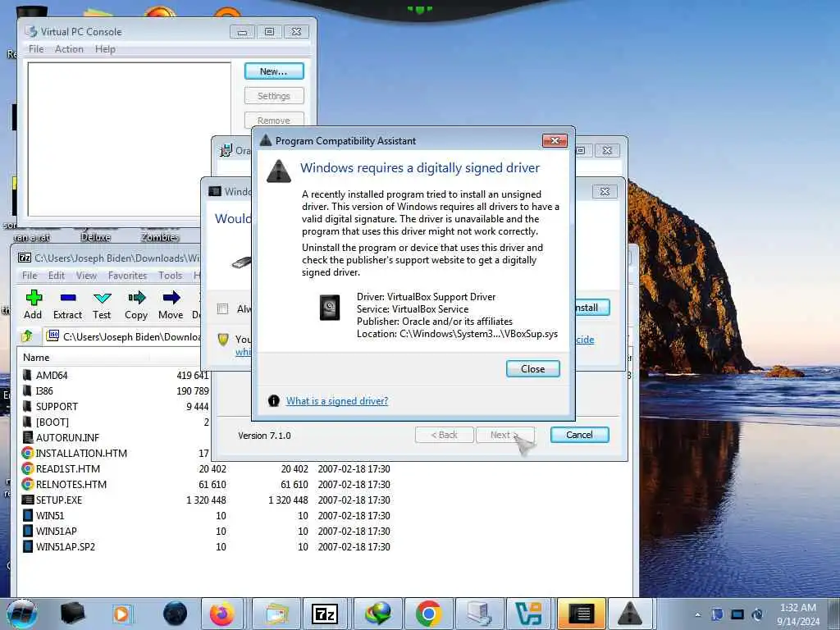Click the Next button in installer
840x630 pixels.
pos(504,435)
